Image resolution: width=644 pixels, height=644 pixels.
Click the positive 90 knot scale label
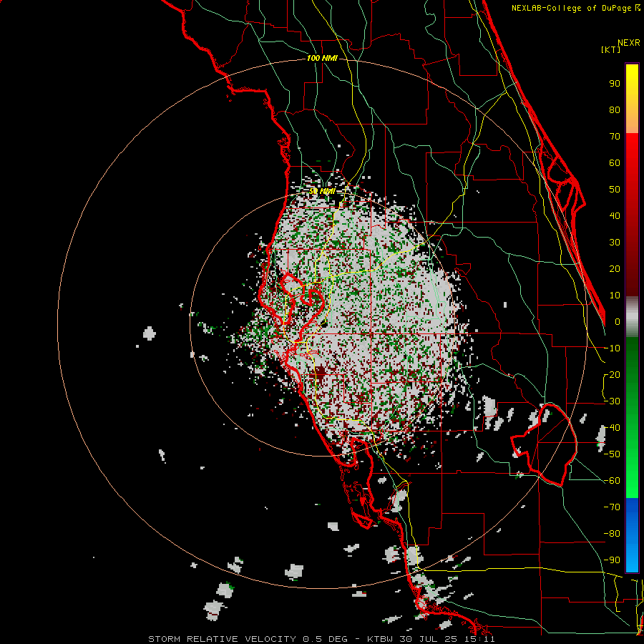pos(615,84)
